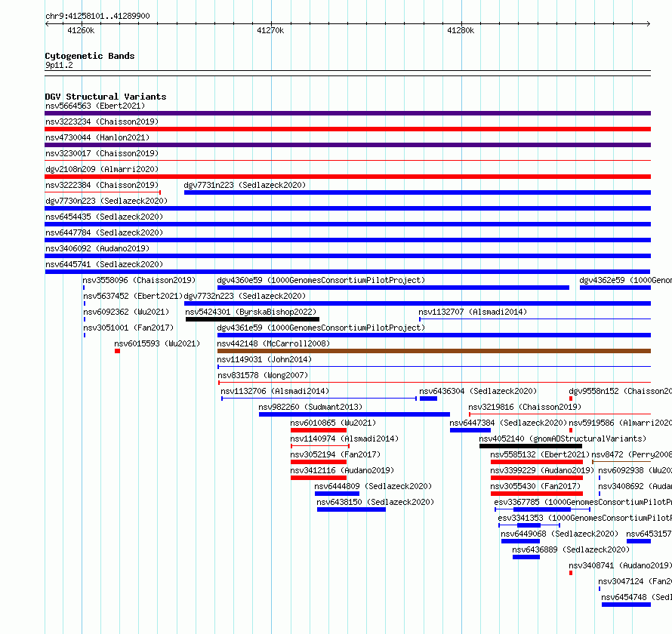This screenshot has width=672, height=634.
Task: Open nsv442148 (McCarroll2008) variant
Action: [x=273, y=343]
